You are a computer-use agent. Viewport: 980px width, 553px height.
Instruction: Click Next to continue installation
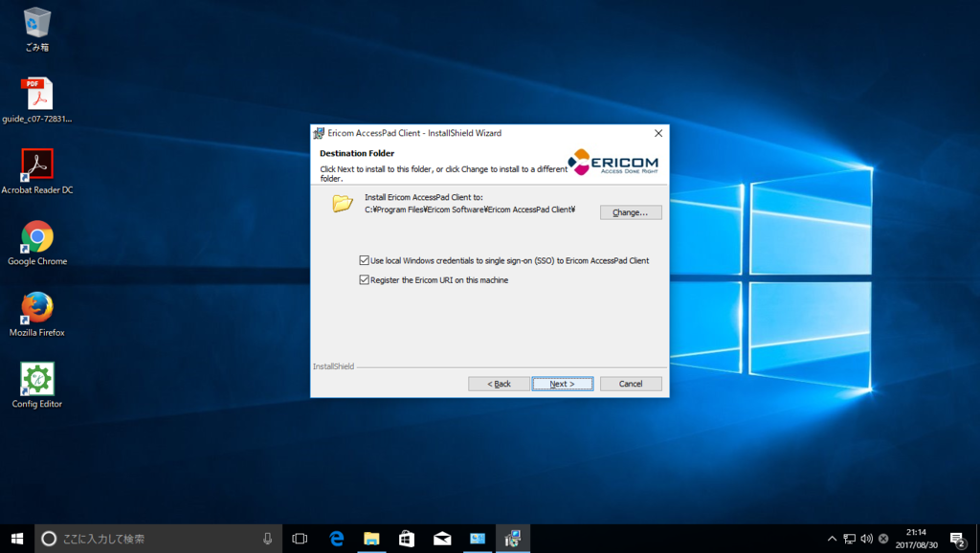pyautogui.click(x=563, y=384)
